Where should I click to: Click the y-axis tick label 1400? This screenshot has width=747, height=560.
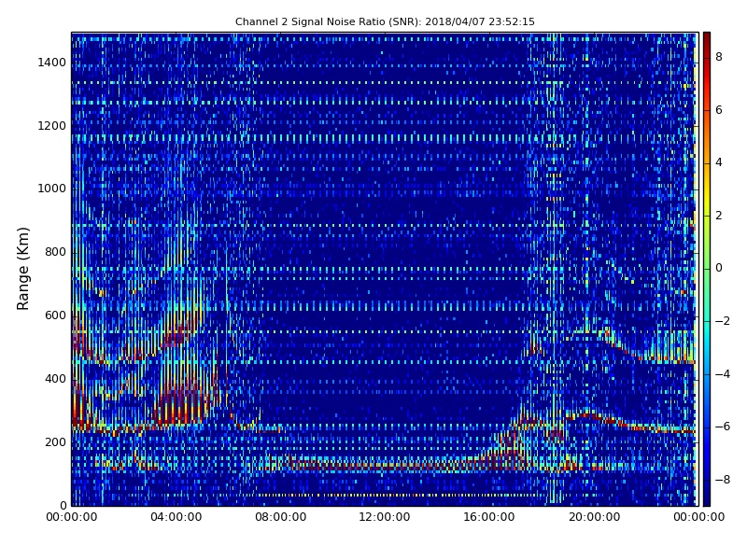51,63
